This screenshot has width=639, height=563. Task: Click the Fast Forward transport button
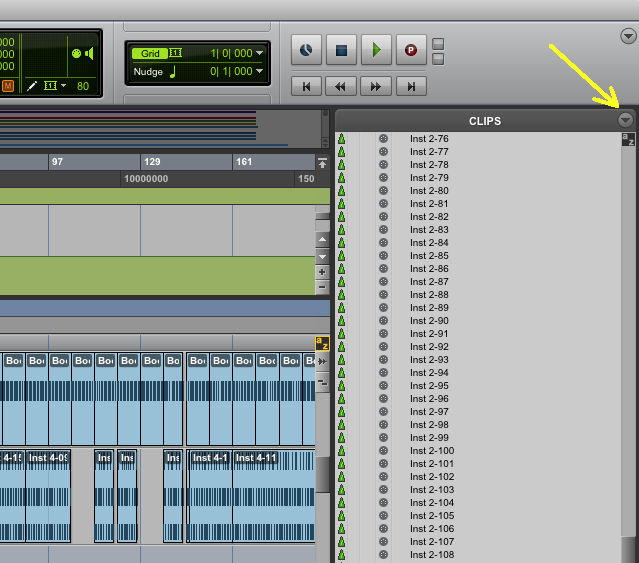376,86
